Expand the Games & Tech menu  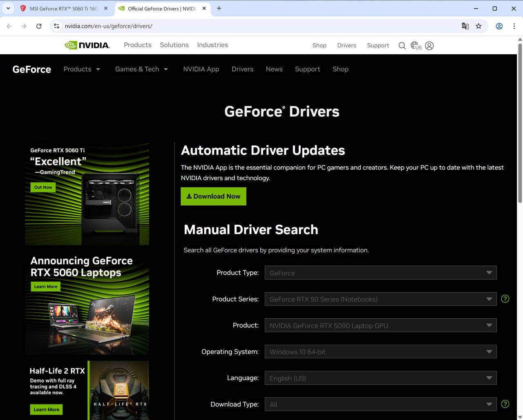[x=141, y=69]
